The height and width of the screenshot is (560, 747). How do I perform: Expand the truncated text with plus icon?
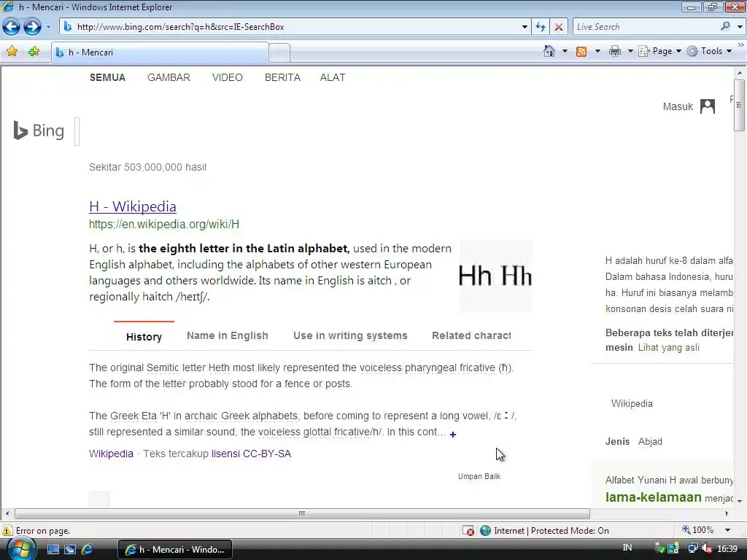click(x=452, y=435)
